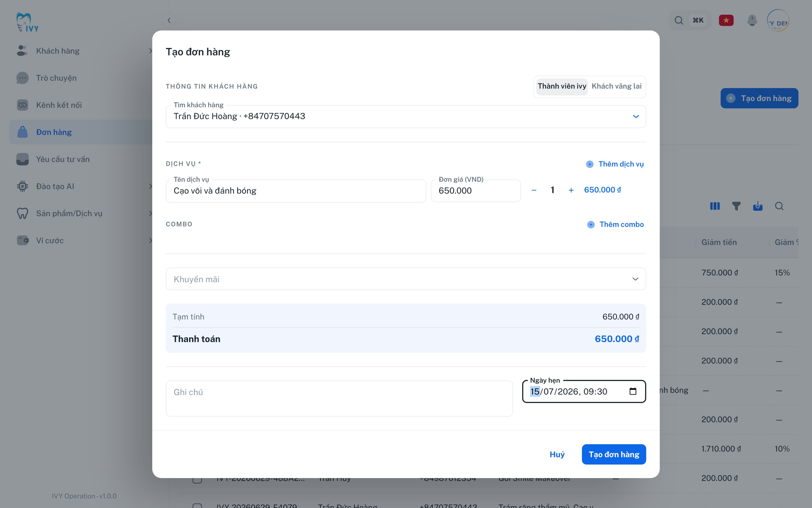Screen dimensions: 812x508
Task: Click IVY Operation - v1.0.0 version text
Action: 84,496
